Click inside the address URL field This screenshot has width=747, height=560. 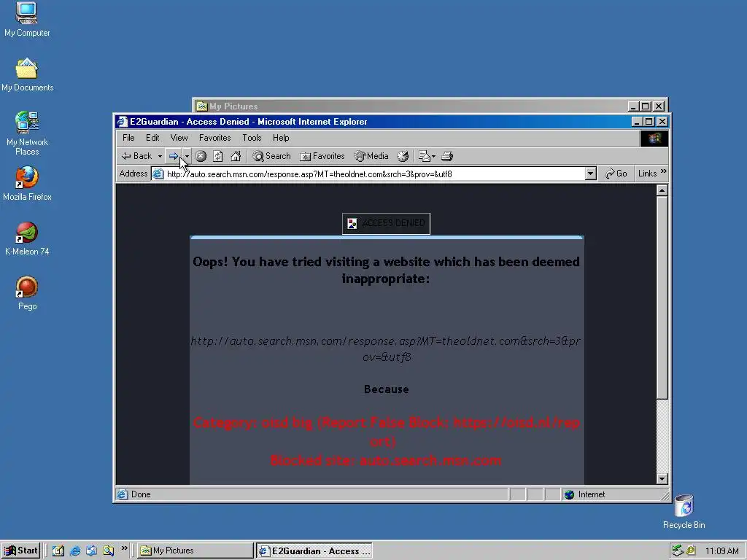click(x=374, y=174)
